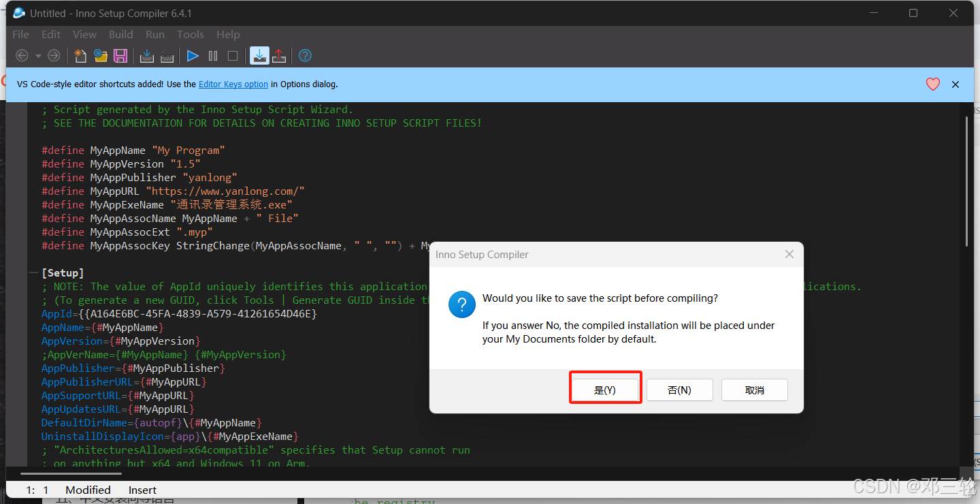Open the Help menu
980x504 pixels.
[x=228, y=34]
